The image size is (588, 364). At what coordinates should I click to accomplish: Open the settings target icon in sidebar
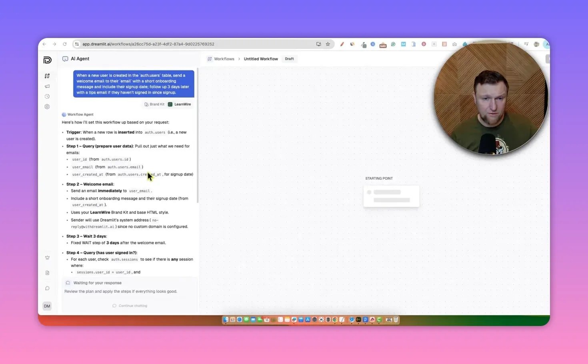pos(47,107)
